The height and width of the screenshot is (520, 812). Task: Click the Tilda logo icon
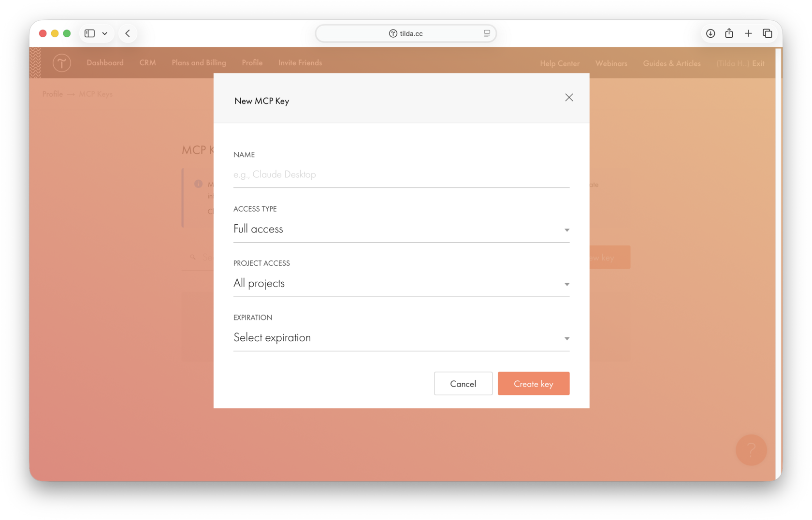coord(62,63)
